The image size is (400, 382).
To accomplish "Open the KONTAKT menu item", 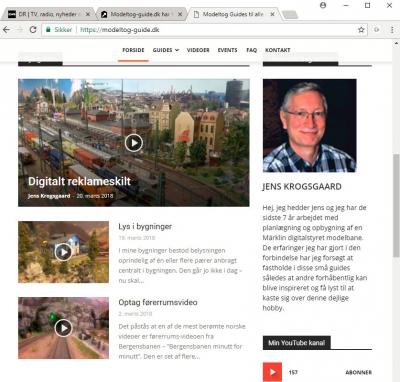I will click(278, 50).
